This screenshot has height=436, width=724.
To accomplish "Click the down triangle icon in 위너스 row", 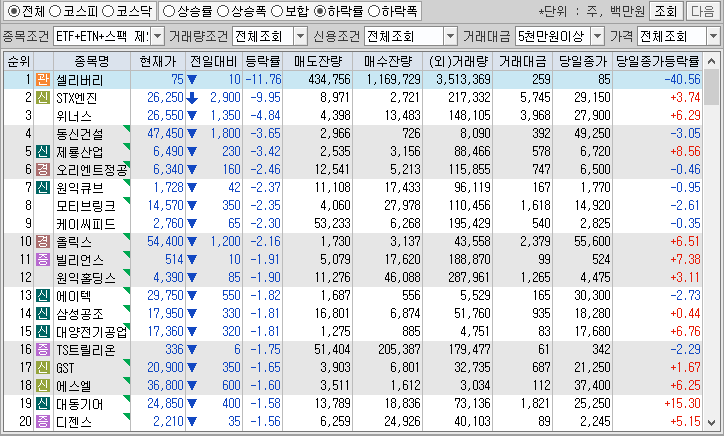I will pos(192,116).
